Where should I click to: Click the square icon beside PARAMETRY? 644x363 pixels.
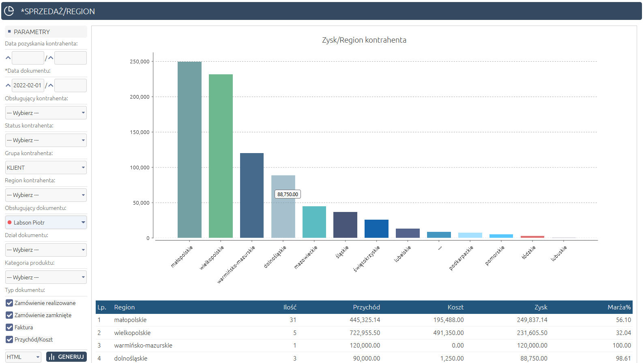9,32
